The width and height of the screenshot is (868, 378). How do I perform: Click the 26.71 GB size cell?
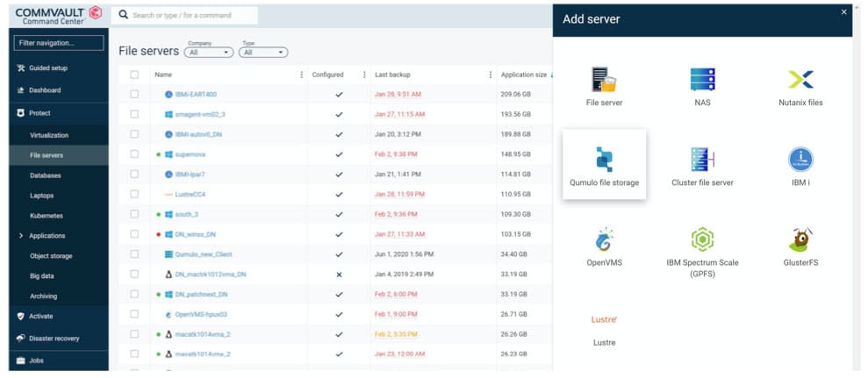[515, 314]
